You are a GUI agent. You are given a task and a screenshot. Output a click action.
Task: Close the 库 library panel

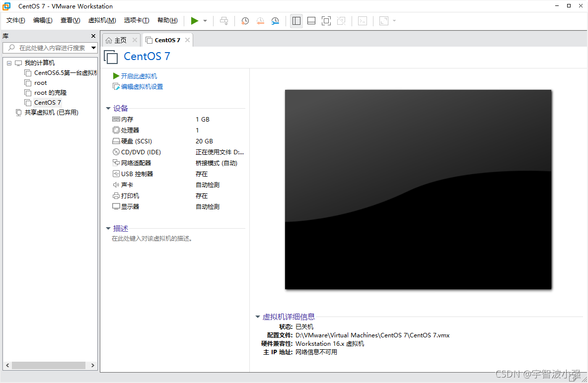click(93, 36)
